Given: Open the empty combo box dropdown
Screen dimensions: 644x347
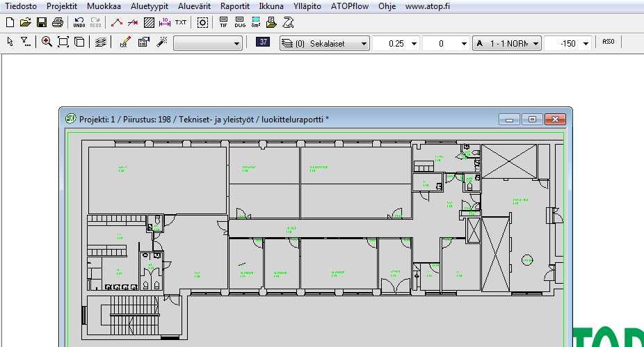Looking at the screenshot, I should point(208,43).
